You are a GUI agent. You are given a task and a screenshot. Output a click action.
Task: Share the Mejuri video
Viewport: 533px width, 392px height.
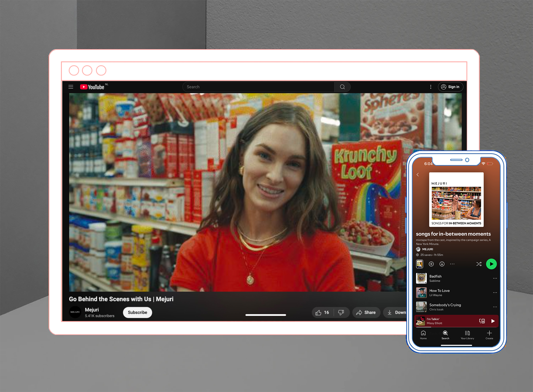(x=366, y=313)
